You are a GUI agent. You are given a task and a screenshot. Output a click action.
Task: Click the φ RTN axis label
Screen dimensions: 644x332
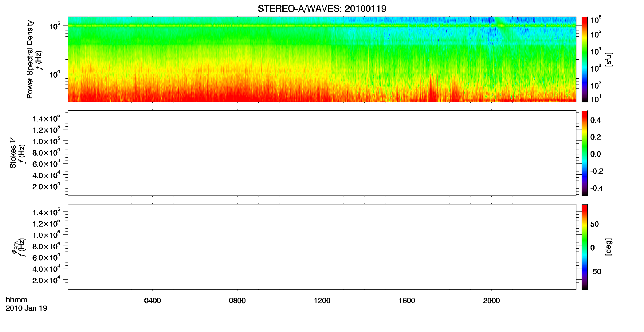tap(14, 247)
